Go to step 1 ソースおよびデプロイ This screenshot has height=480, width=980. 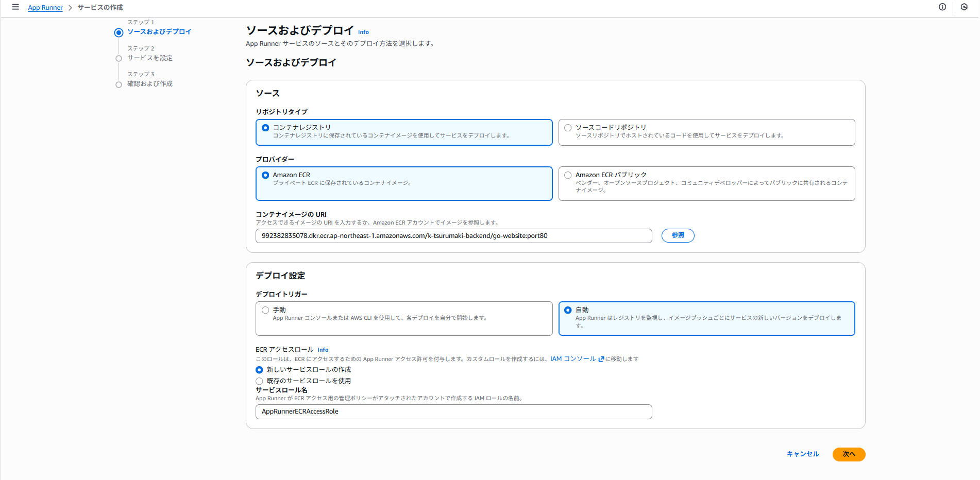pyautogui.click(x=159, y=32)
